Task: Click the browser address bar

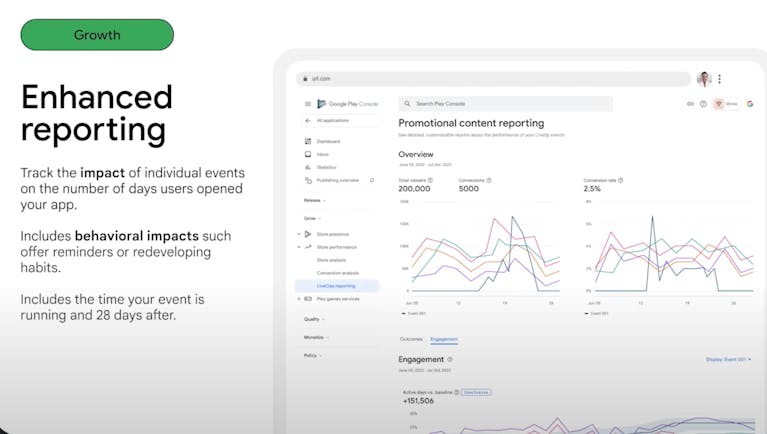Action: pyautogui.click(x=493, y=79)
